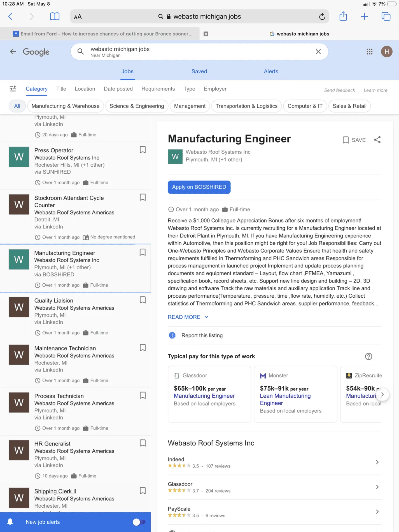The image size is (399, 532).
Task: Expand PayScale reviews chevron
Action: click(377, 512)
